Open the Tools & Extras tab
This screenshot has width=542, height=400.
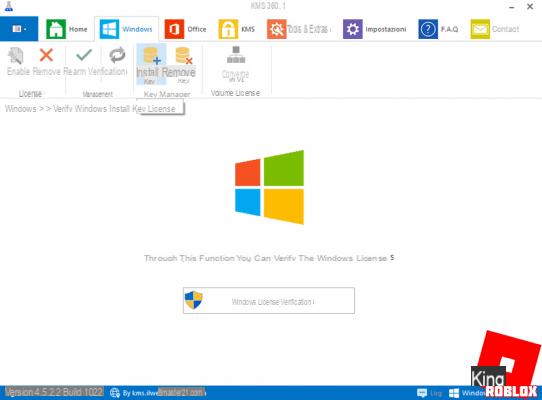[299, 29]
